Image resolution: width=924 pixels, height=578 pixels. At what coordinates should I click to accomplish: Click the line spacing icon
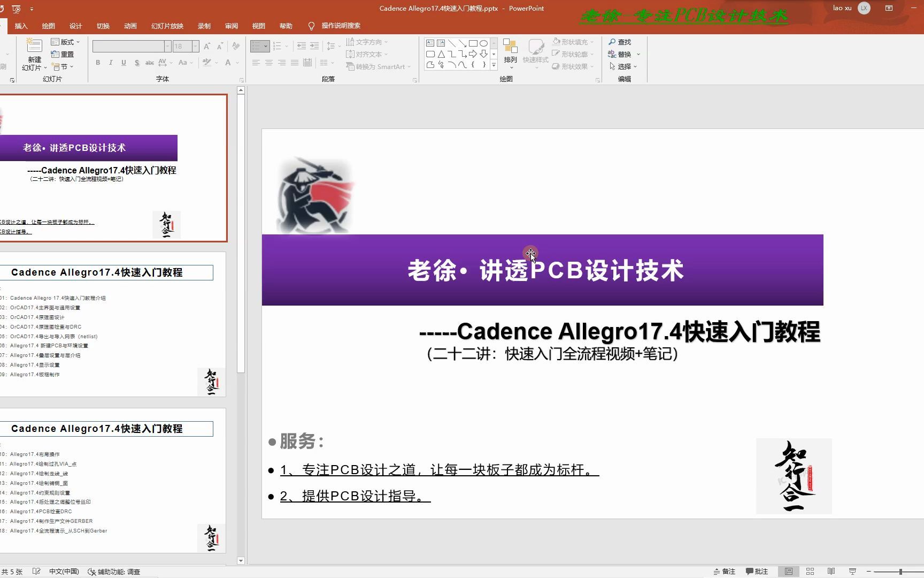[331, 46]
